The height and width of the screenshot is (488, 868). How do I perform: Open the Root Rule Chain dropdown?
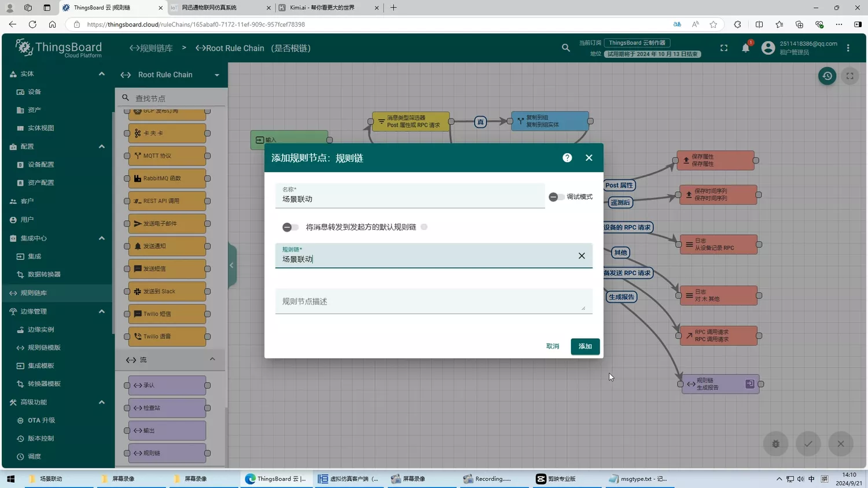click(x=217, y=75)
